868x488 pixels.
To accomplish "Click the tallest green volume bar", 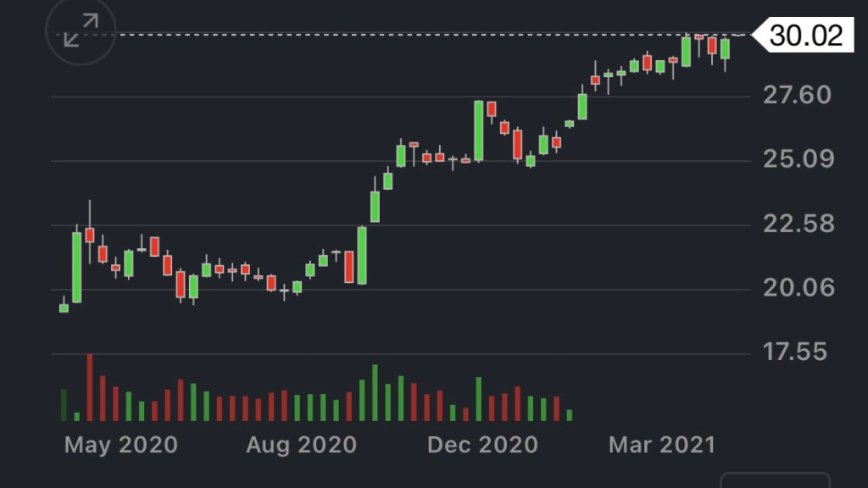I will tap(375, 393).
